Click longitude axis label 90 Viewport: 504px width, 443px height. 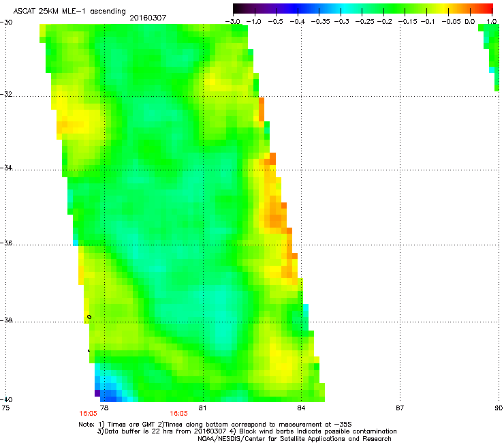(499, 408)
